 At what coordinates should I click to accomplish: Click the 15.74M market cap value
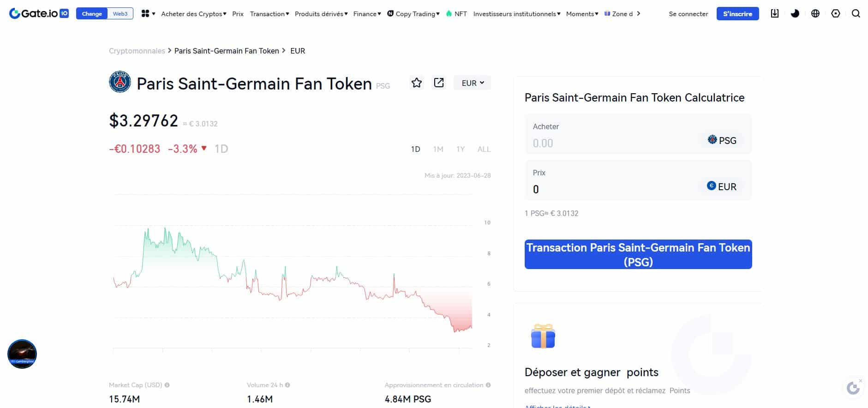(124, 399)
